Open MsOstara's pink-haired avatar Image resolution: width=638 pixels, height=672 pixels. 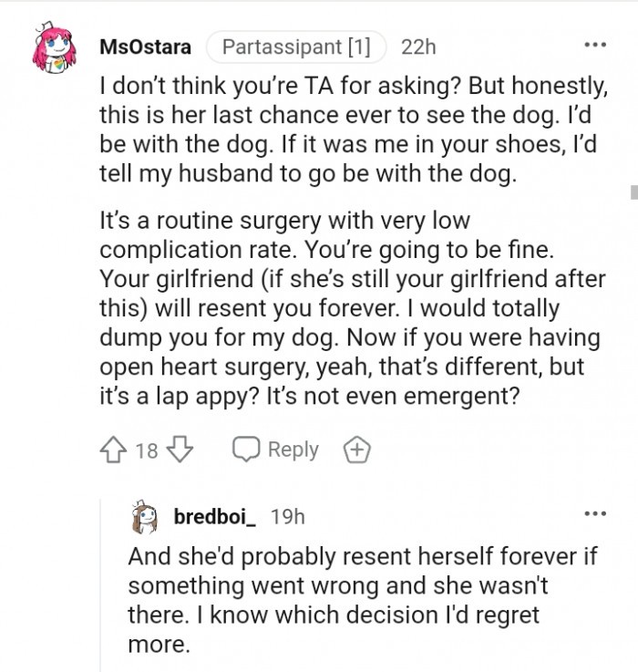pyautogui.click(x=54, y=49)
